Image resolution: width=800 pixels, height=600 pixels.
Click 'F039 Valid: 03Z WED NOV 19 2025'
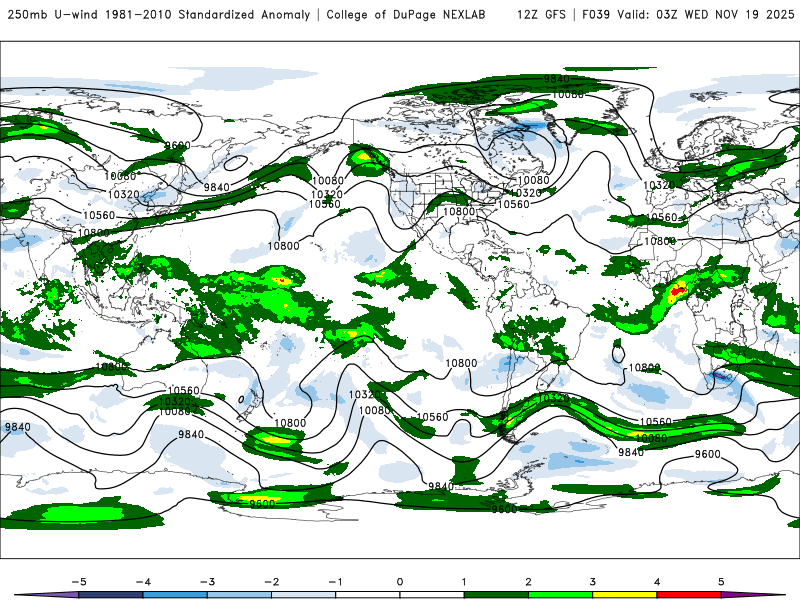pyautogui.click(x=688, y=15)
